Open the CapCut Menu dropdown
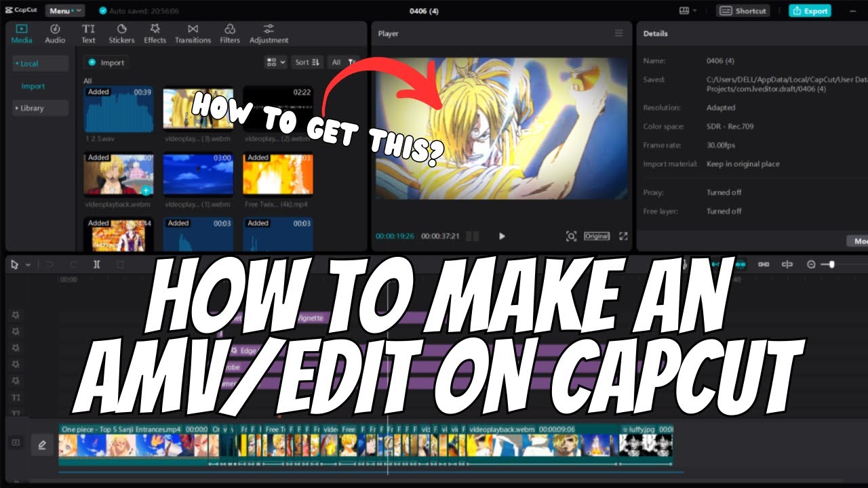868x488 pixels. (x=65, y=11)
